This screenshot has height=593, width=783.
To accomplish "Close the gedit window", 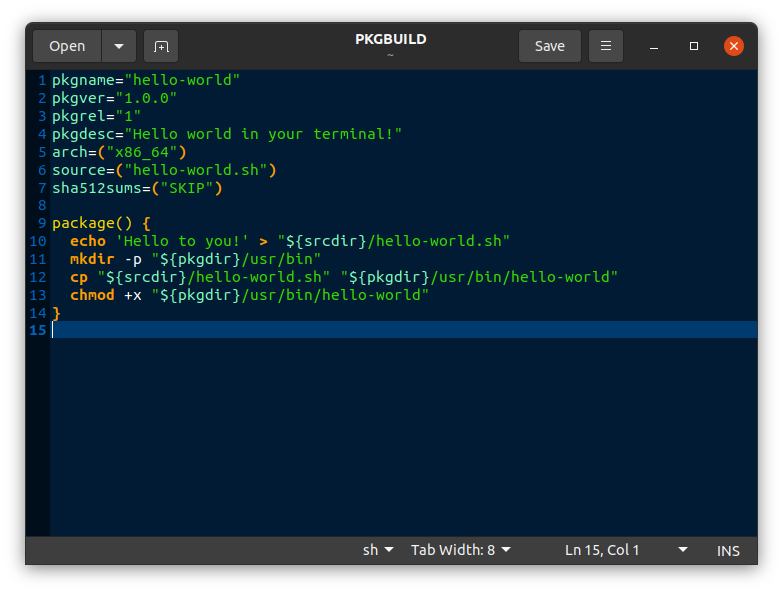I will [734, 46].
